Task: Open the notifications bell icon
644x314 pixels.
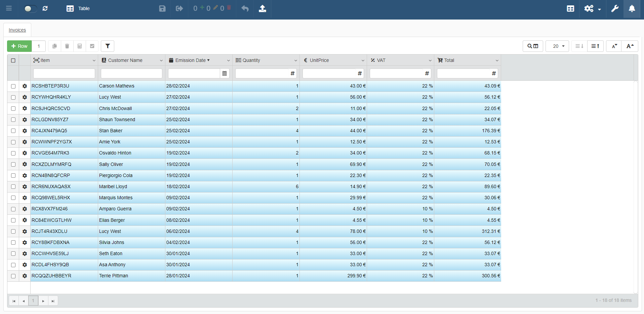Action: pos(632,9)
